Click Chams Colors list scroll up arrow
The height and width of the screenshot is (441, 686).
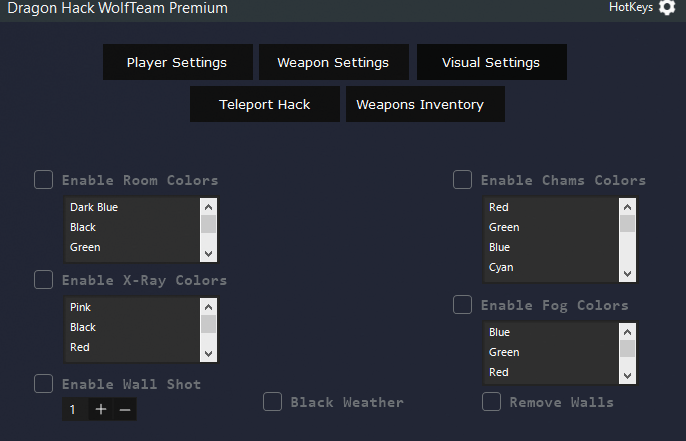(627, 206)
